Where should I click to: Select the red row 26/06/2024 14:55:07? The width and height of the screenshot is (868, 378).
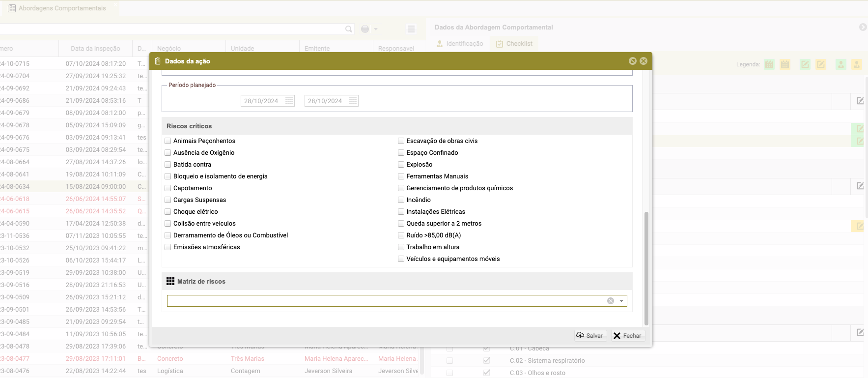[96, 199]
